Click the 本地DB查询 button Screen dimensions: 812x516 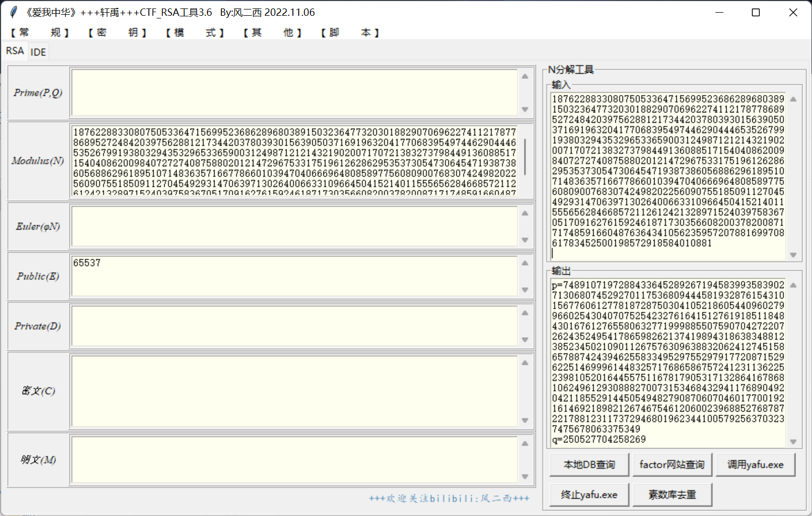(589, 465)
